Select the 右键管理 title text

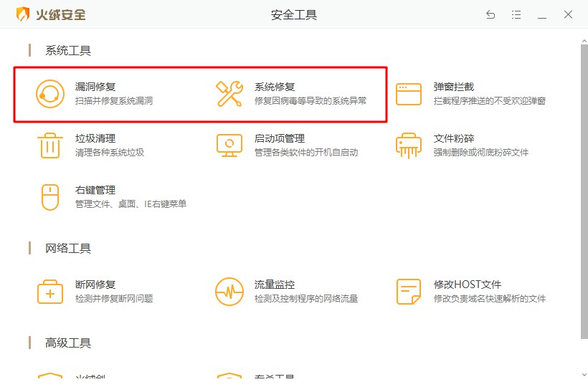tap(95, 191)
